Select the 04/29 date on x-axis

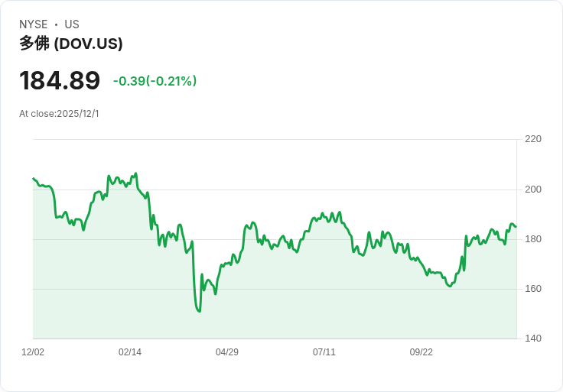point(227,352)
